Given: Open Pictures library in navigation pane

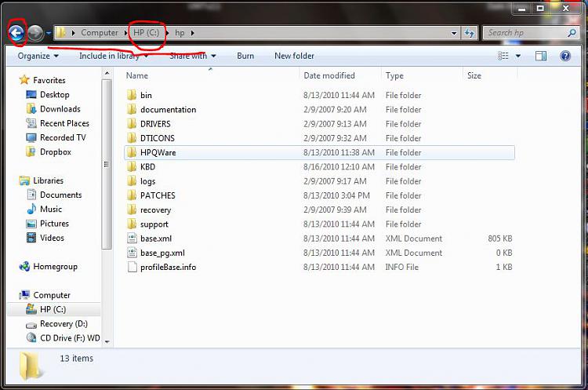Looking at the screenshot, I should [48, 224].
